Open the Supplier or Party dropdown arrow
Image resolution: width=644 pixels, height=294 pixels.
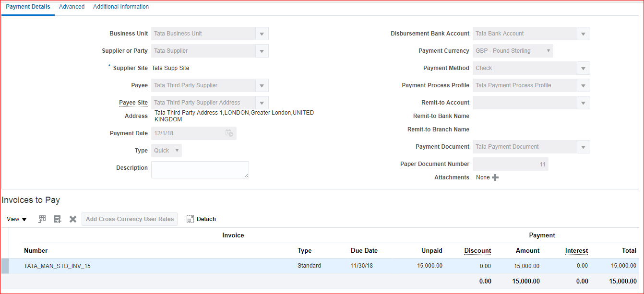(x=262, y=51)
